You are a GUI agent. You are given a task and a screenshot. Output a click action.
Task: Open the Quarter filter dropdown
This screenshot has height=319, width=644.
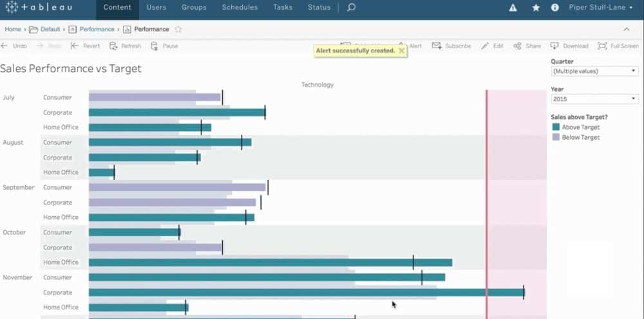[594, 71]
